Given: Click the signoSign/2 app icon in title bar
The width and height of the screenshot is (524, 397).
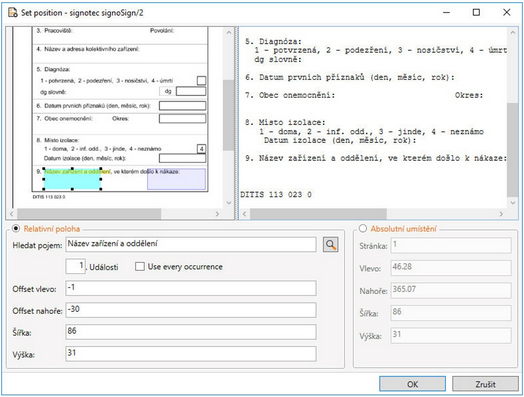Looking at the screenshot, I should coord(13,13).
